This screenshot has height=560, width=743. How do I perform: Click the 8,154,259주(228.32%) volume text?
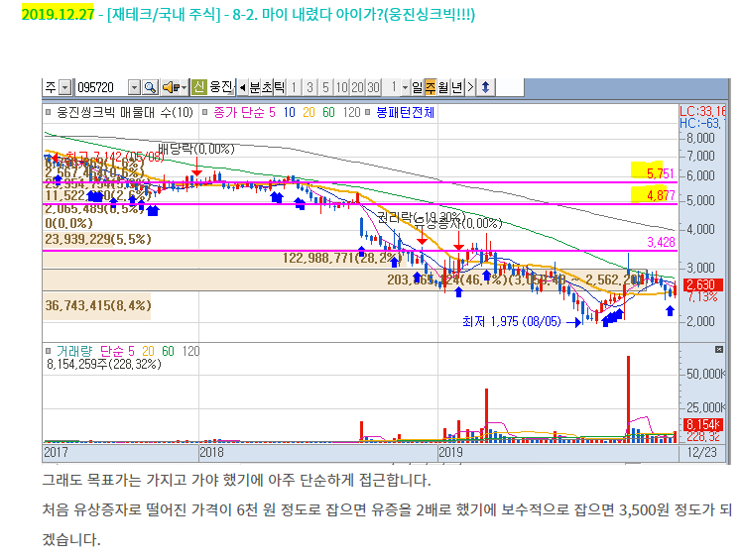pos(104,364)
